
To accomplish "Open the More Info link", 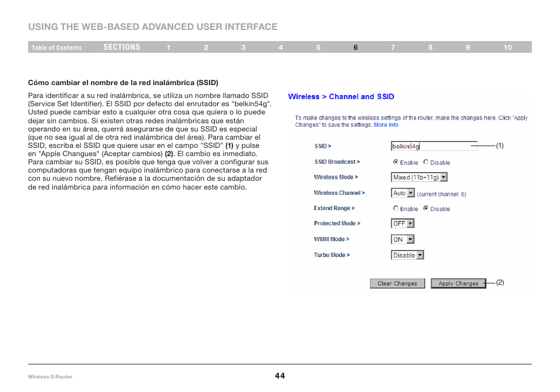I will pyautogui.click(x=386, y=125).
